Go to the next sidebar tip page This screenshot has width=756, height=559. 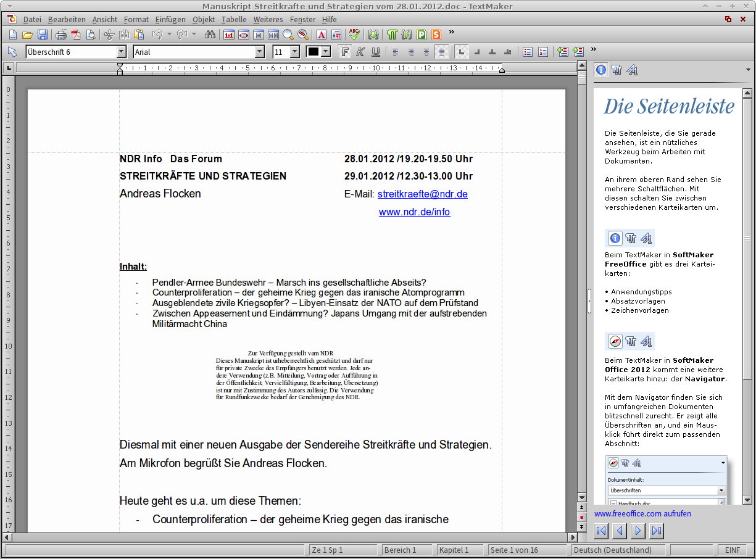639,531
